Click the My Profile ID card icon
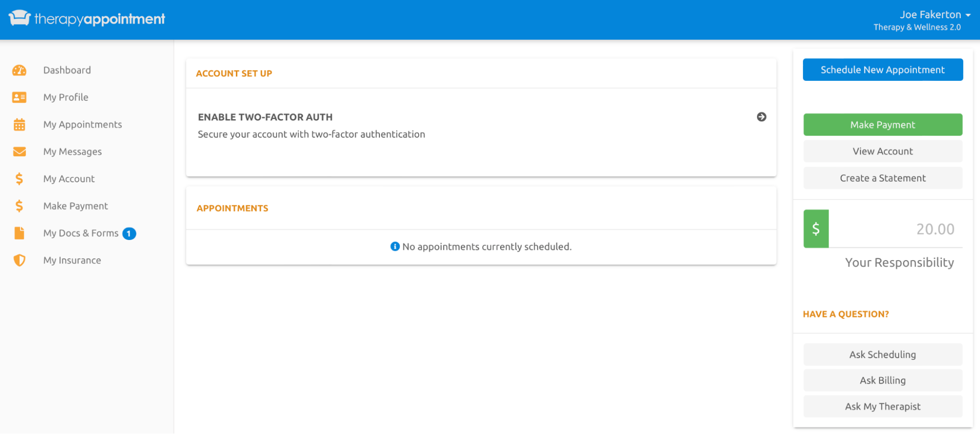Viewport: 980px width, 434px height. pyautogui.click(x=19, y=97)
